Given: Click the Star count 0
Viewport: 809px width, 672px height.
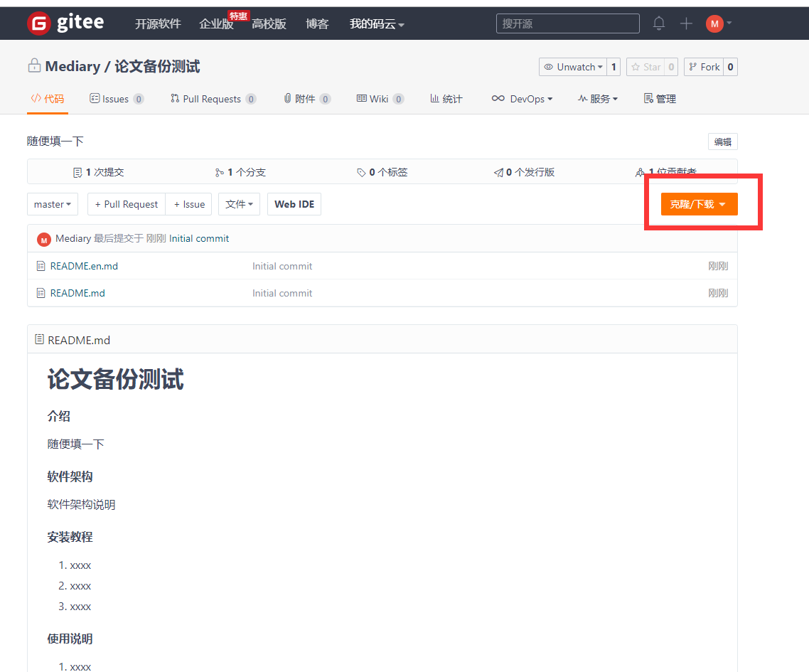Looking at the screenshot, I should pos(671,67).
